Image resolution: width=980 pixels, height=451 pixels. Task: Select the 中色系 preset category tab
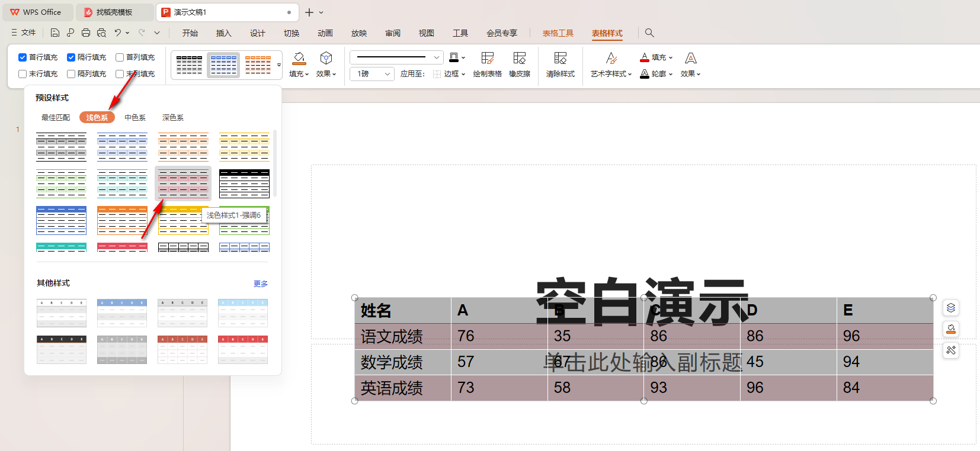coord(135,118)
